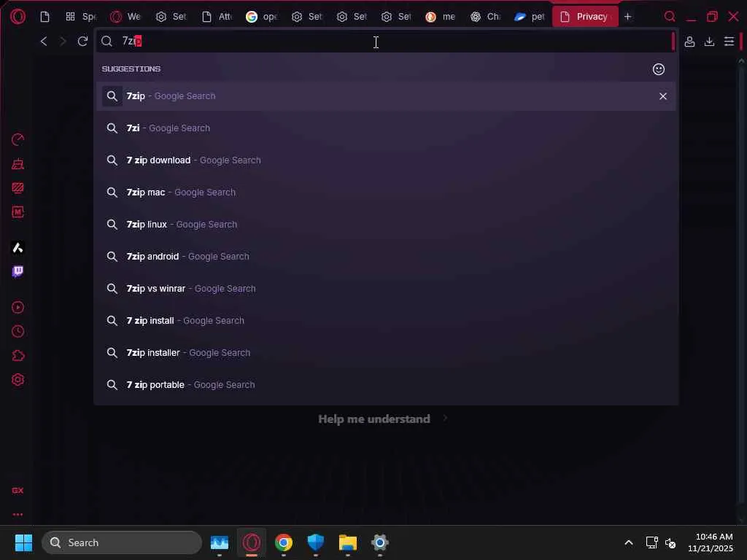The width and height of the screenshot is (747, 560).
Task: Choose the '7zip android' suggestion
Action: 386,256
